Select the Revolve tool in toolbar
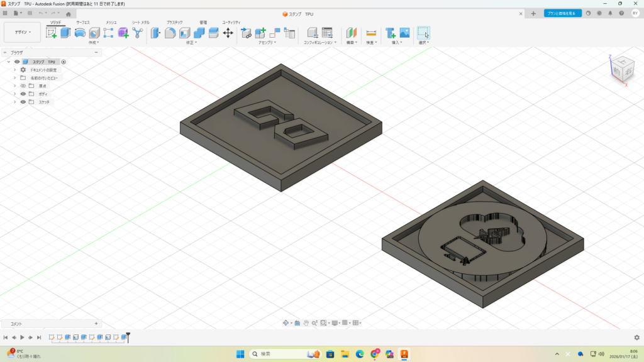 click(80, 33)
